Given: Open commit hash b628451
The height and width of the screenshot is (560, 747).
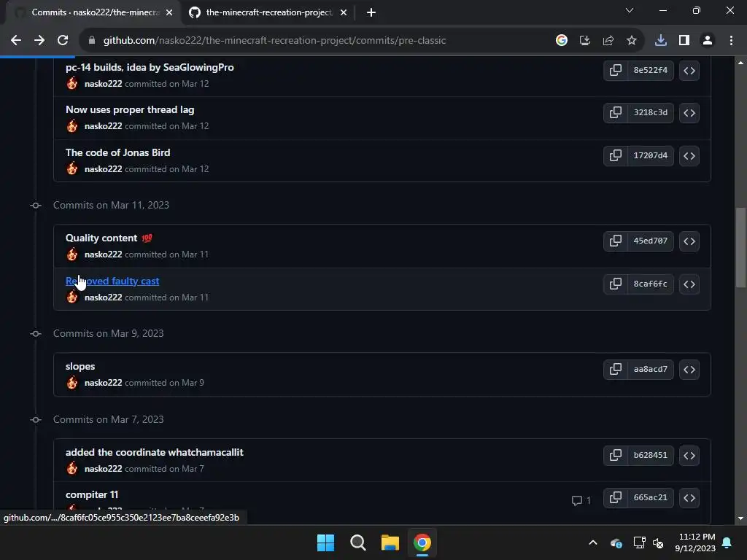Looking at the screenshot, I should tap(650, 455).
